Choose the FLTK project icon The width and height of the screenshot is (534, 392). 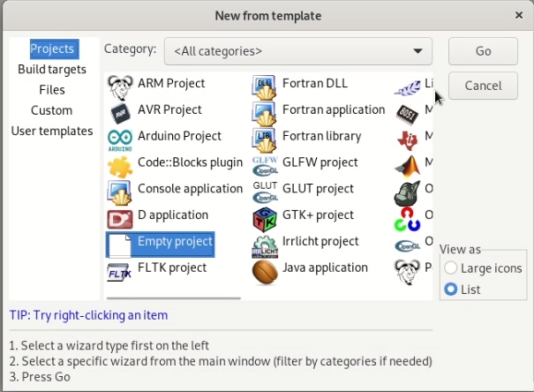pos(119,272)
